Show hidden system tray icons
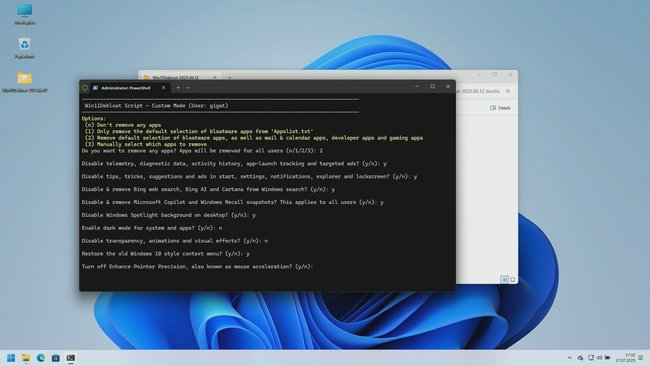The image size is (650, 366). tap(570, 358)
